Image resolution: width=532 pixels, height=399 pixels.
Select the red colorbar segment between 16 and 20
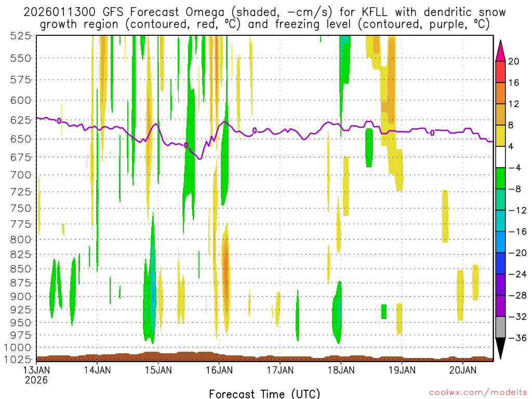501,72
